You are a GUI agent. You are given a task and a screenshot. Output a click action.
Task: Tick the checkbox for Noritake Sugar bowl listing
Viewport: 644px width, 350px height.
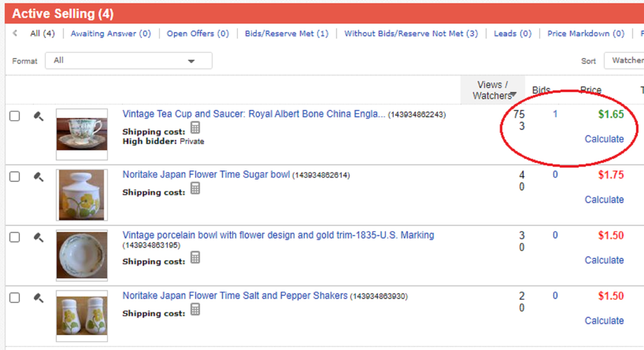click(15, 177)
